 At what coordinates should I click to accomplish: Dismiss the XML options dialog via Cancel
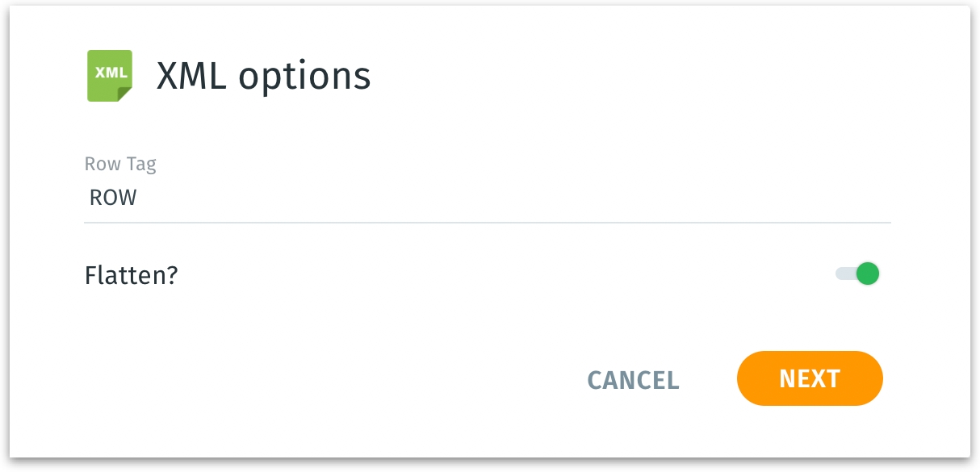tap(633, 379)
